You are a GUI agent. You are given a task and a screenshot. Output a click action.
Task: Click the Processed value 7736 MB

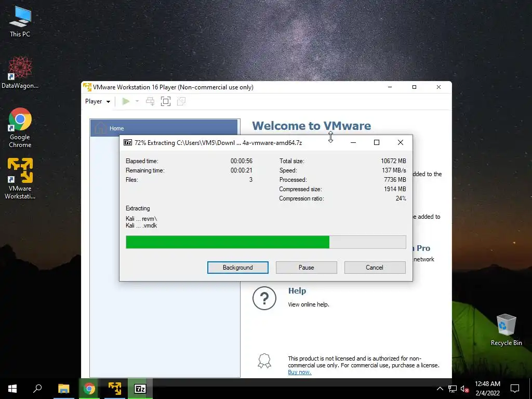(x=395, y=179)
